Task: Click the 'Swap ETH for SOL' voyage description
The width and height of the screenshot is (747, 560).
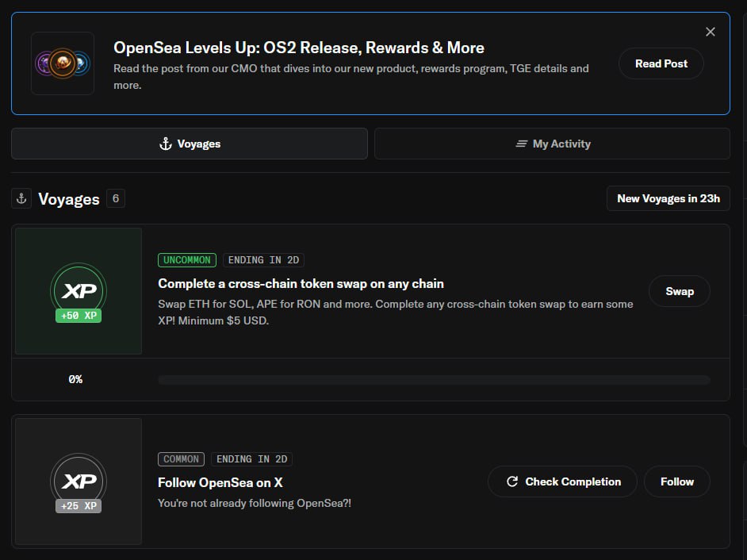Action: tap(396, 313)
